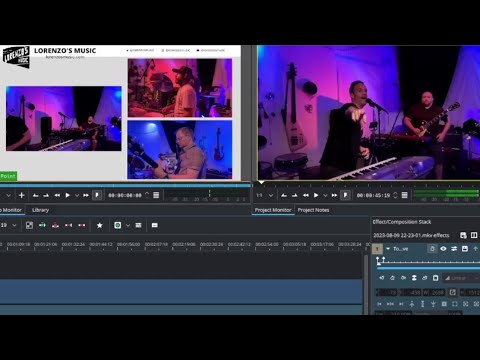Toggle split compare effect view icon
The height and width of the screenshot is (360, 480).
coord(474,235)
